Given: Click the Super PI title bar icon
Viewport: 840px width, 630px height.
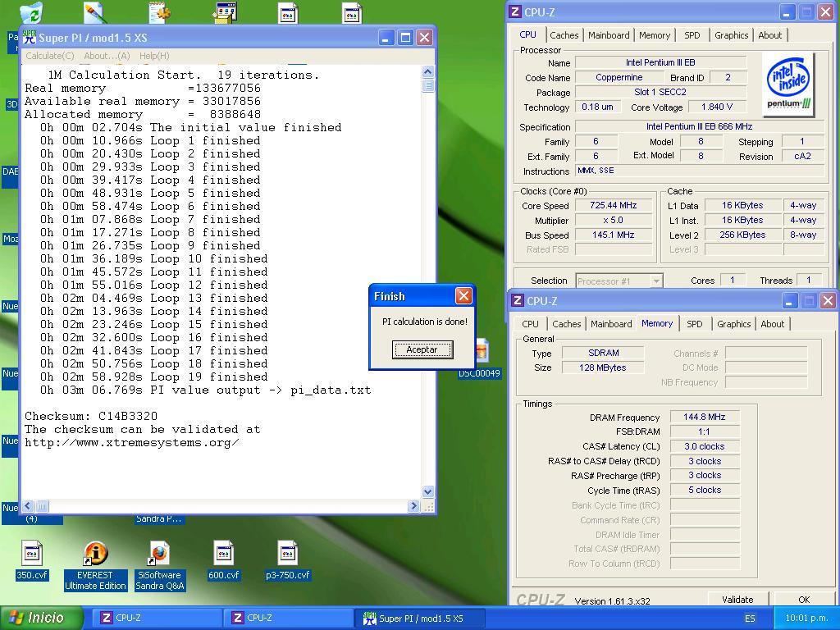Looking at the screenshot, I should coord(30,37).
